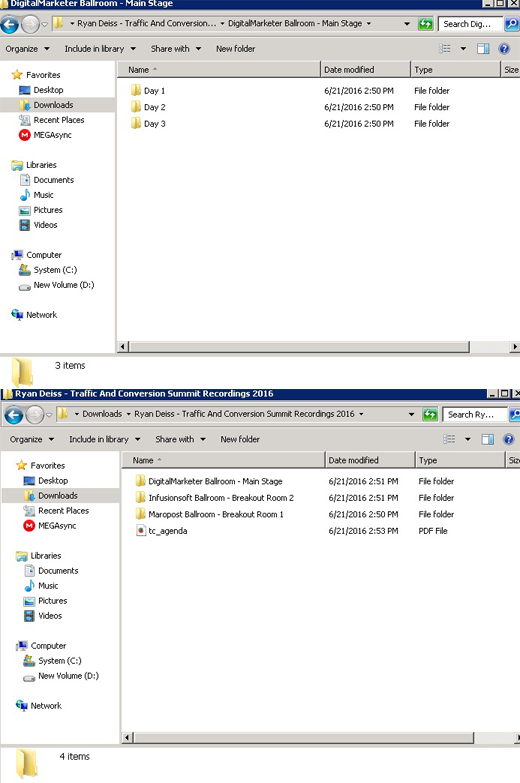The width and height of the screenshot is (520, 783).
Task: Sort by Name column in Main Stage window
Action: pos(219,69)
